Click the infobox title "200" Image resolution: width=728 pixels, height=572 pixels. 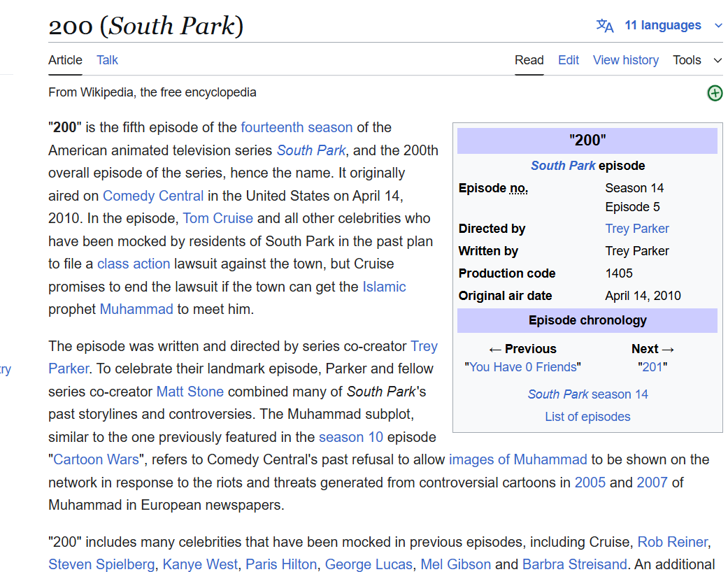587,141
